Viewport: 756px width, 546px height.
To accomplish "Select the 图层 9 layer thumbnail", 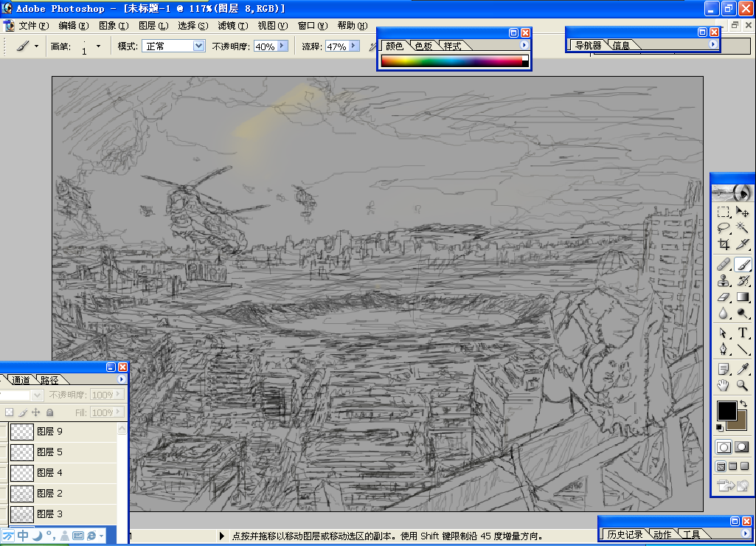I will [22, 431].
